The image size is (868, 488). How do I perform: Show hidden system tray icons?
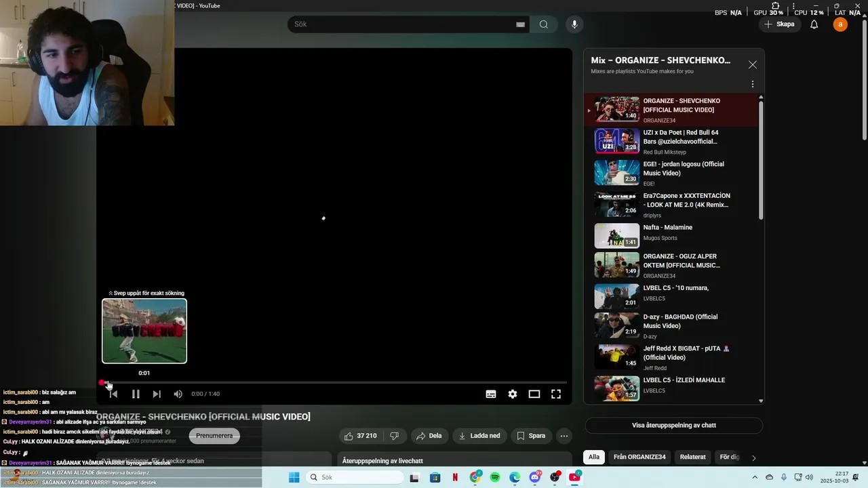pos(755,477)
